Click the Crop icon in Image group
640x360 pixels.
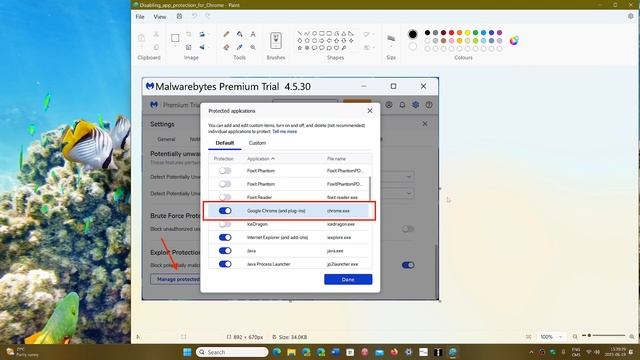coord(189,35)
